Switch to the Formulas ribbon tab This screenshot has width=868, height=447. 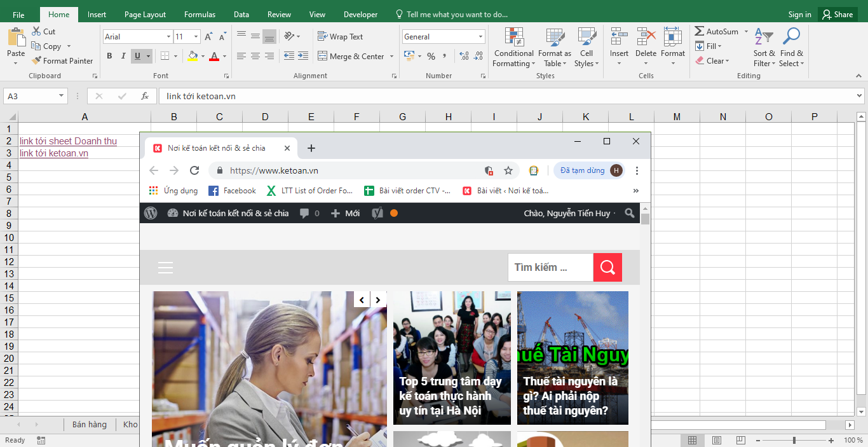(x=200, y=15)
